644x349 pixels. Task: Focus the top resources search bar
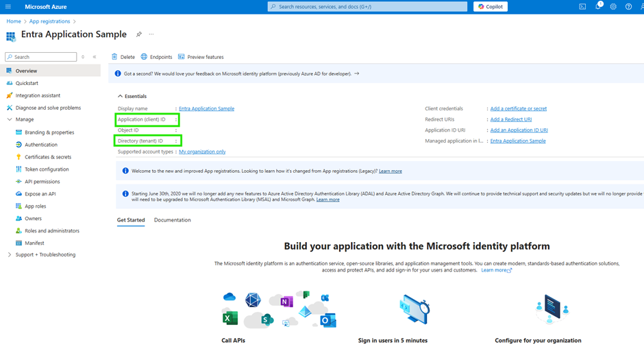[x=367, y=7]
